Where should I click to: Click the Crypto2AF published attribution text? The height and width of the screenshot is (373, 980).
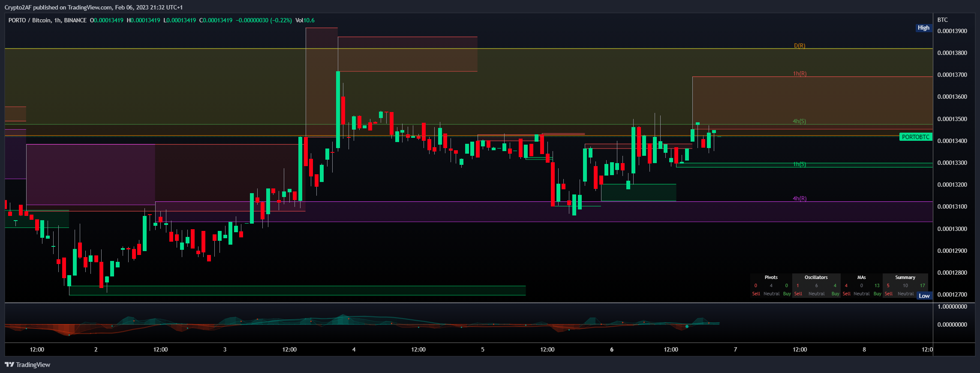tap(93, 7)
